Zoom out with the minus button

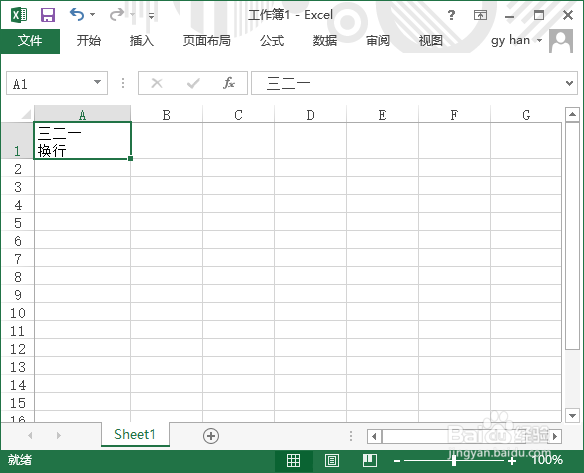(397, 461)
